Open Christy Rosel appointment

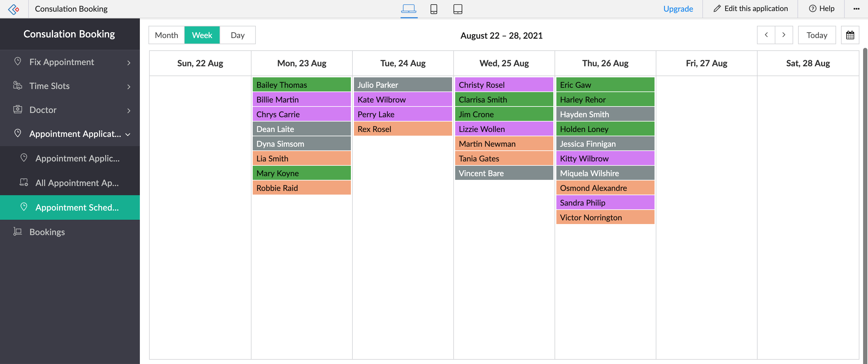[x=504, y=85]
